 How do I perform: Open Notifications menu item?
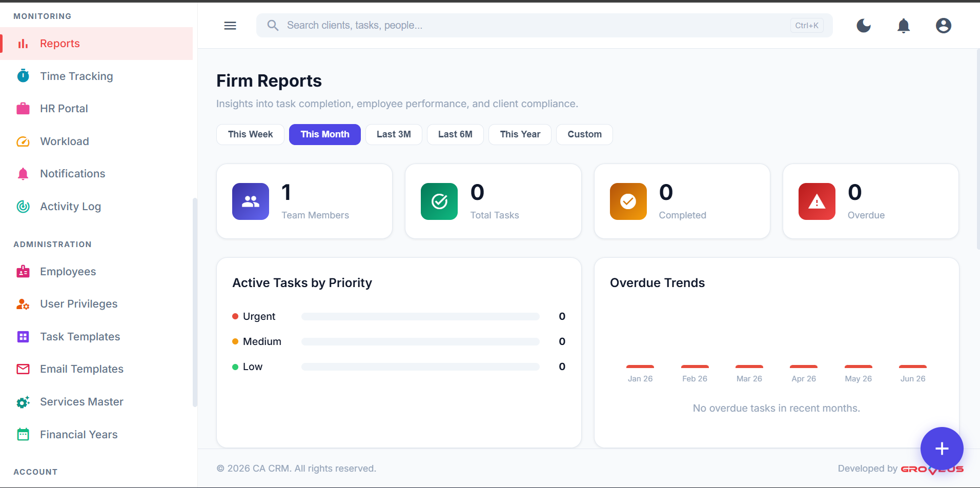click(x=96, y=174)
